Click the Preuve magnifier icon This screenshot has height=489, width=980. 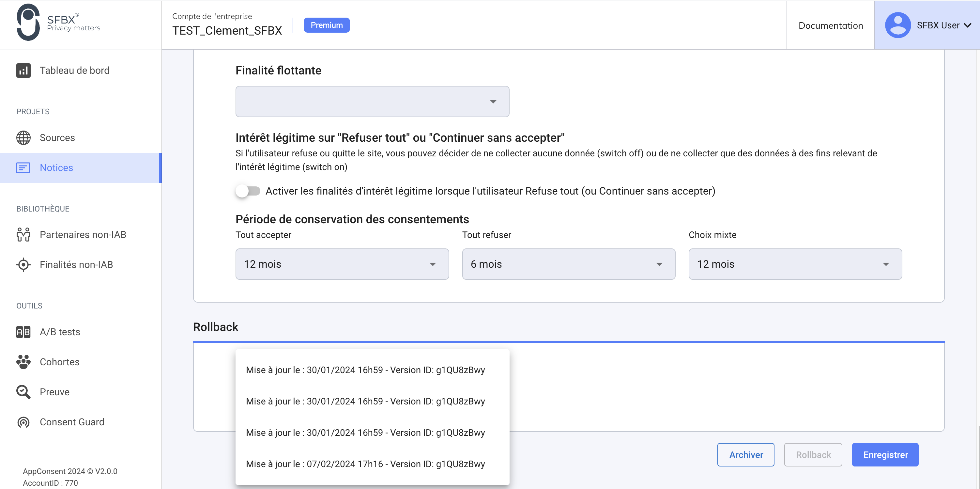point(23,392)
